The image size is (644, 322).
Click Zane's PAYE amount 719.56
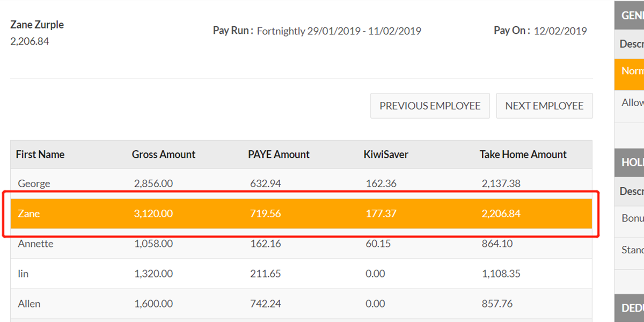coord(266,214)
